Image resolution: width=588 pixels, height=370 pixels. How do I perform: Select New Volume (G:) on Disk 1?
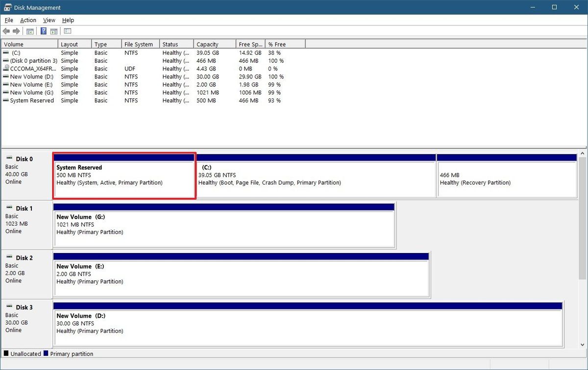point(223,225)
